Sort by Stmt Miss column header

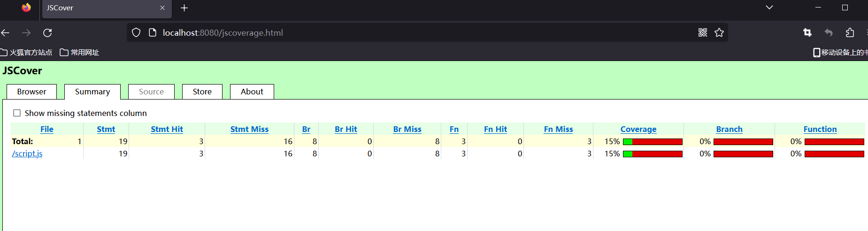coord(249,129)
